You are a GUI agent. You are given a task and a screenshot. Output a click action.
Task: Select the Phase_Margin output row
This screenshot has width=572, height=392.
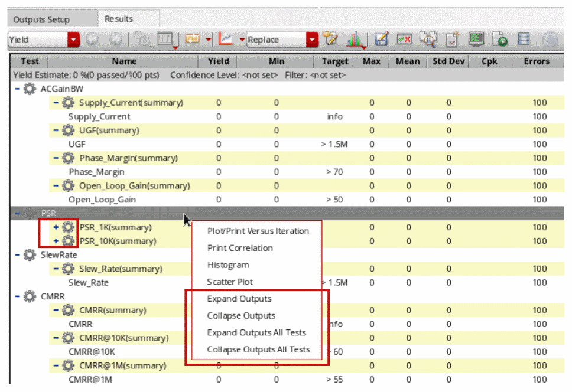(x=96, y=172)
